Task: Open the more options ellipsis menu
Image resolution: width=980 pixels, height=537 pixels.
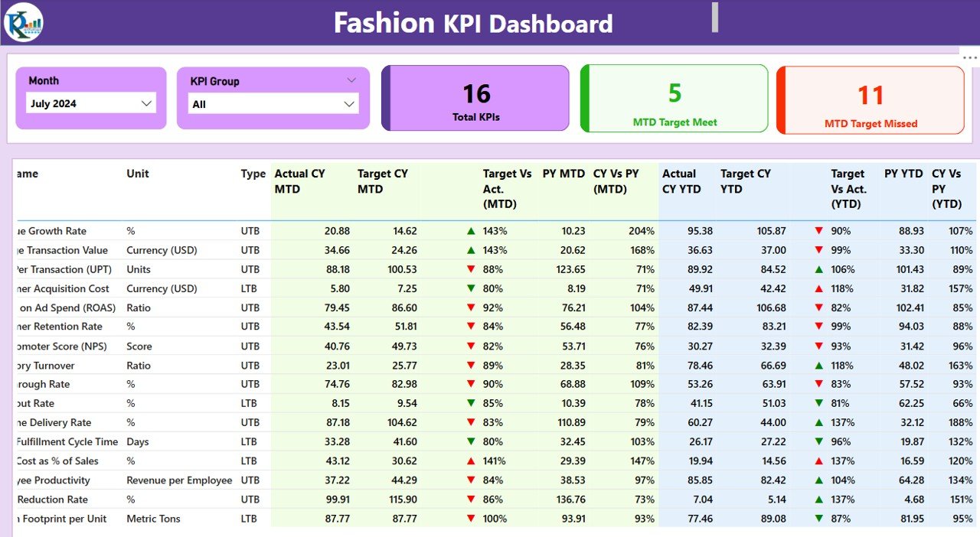Action: pyautogui.click(x=969, y=58)
